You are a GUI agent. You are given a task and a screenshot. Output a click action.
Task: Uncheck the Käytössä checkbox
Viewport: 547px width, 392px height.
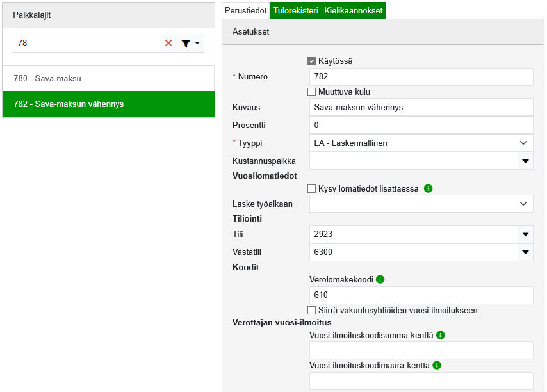312,61
